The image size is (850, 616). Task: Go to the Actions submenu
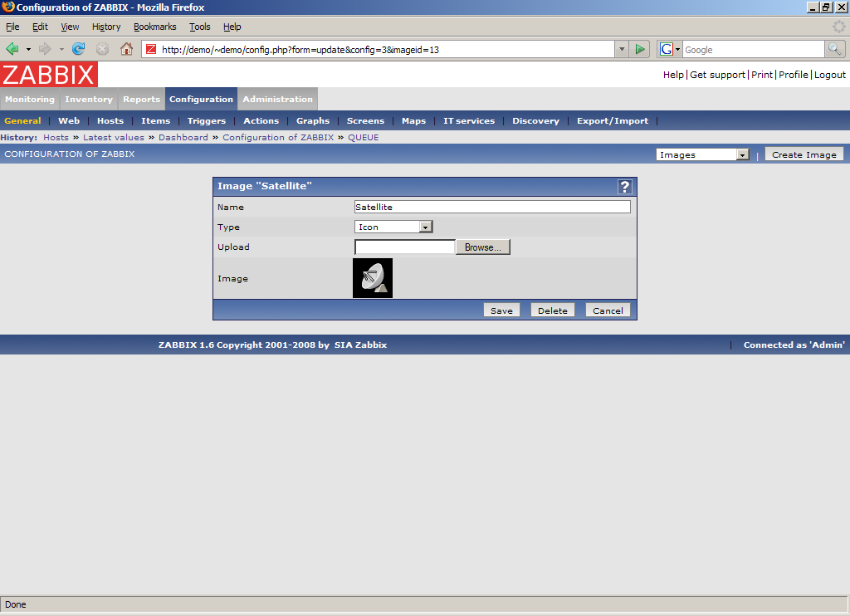261,121
